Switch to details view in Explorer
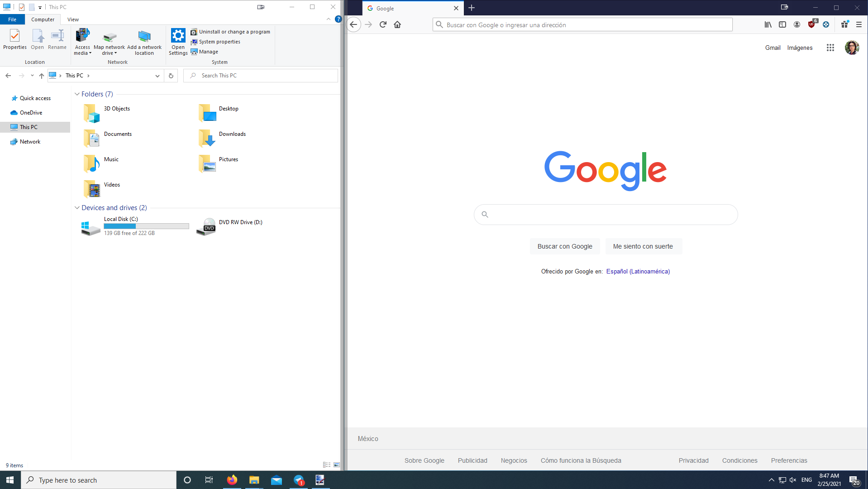868x489 pixels. click(326, 465)
